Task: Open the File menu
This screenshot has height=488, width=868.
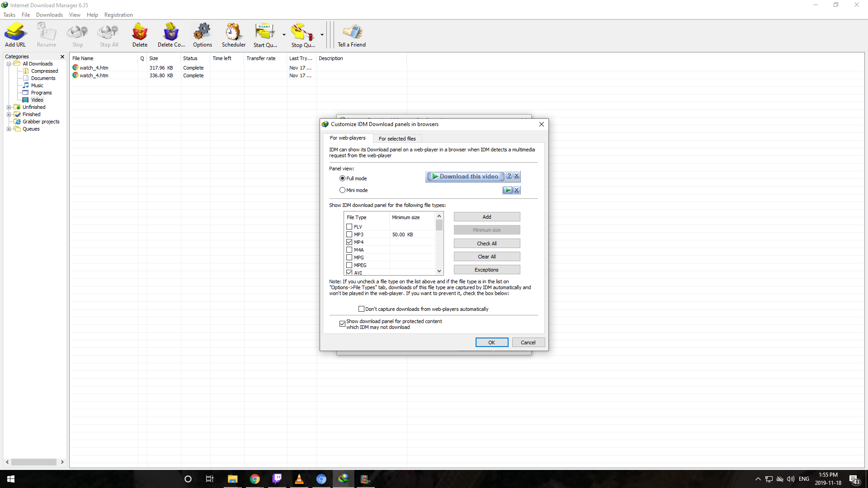Action: click(x=26, y=15)
